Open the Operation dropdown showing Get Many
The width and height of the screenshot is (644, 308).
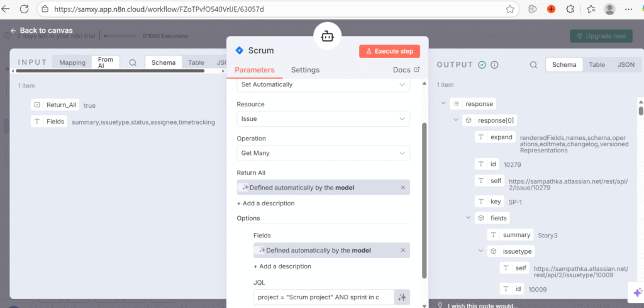tap(323, 153)
